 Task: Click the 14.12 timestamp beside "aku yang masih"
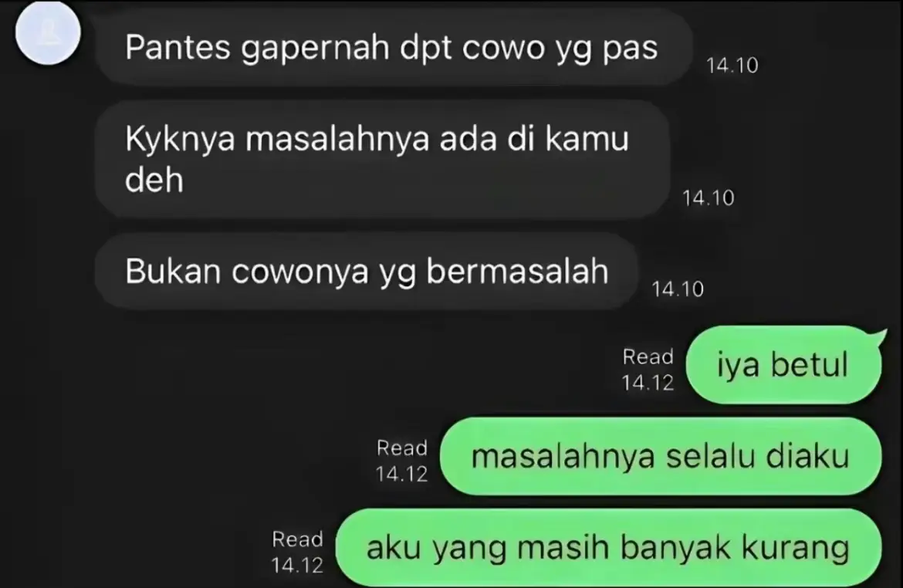tap(297, 566)
